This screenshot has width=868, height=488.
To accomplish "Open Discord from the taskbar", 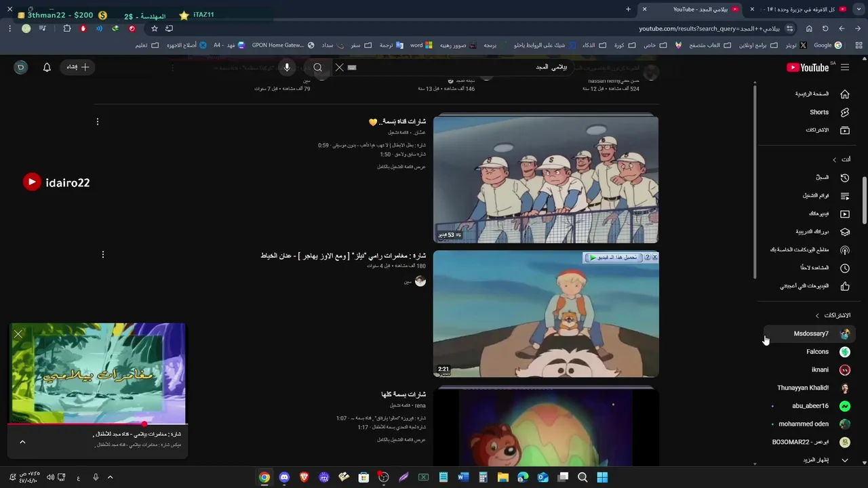I will point(284,477).
